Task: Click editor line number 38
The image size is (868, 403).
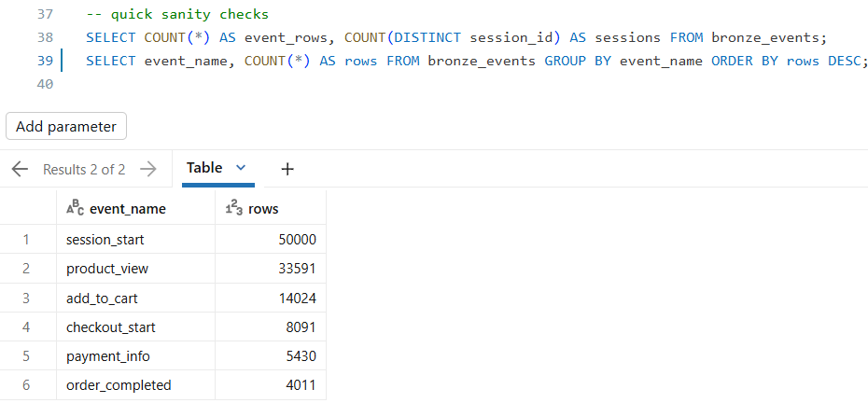Action: 45,37
